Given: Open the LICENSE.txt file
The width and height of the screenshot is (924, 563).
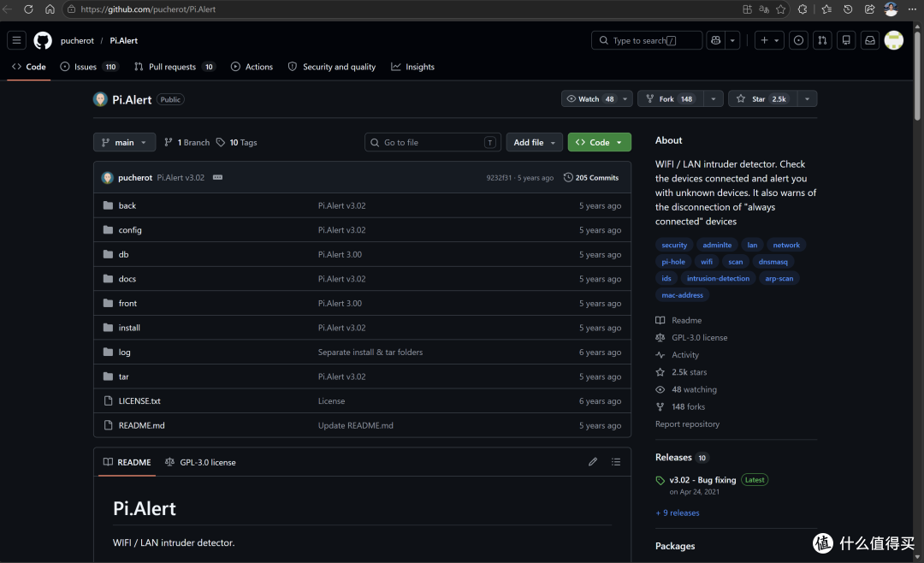Looking at the screenshot, I should coord(139,401).
